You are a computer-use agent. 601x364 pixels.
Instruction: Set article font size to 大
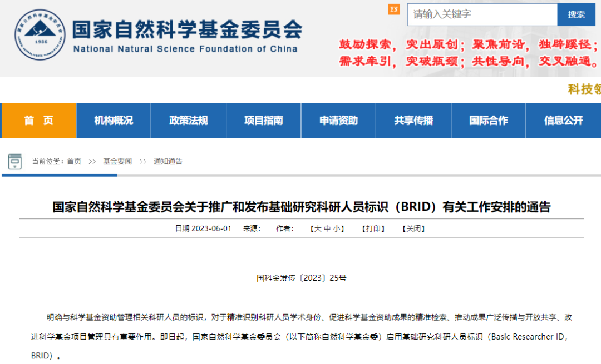point(317,228)
